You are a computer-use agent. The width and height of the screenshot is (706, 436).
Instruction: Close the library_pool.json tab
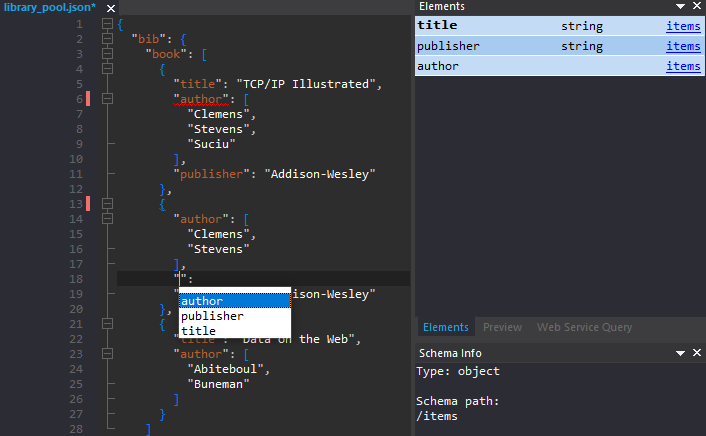click(111, 8)
